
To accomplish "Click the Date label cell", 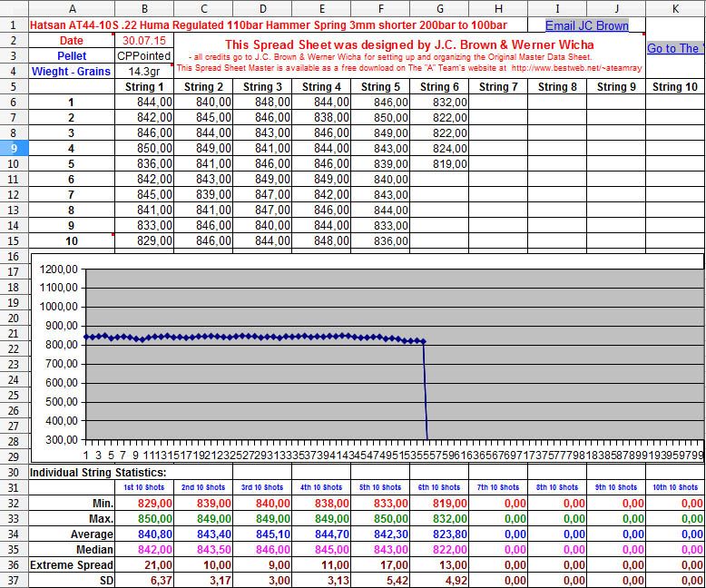I will pyautogui.click(x=72, y=41).
